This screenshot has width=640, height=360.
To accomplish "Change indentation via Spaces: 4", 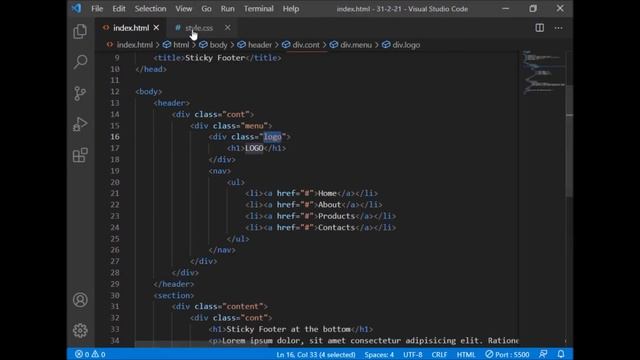I will [x=379, y=354].
